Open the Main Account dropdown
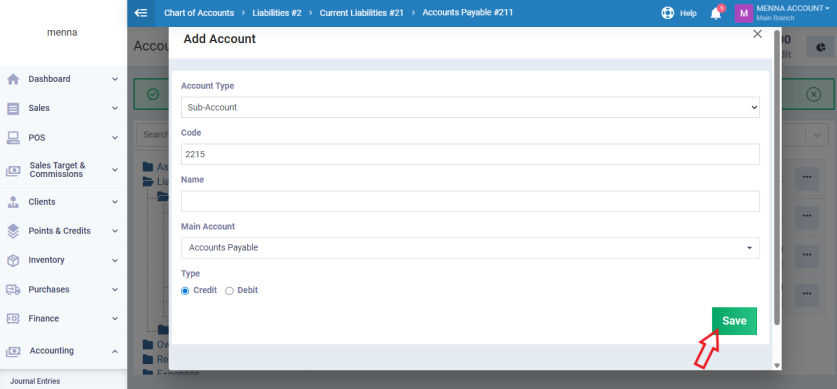Image resolution: width=837 pixels, height=389 pixels. click(470, 248)
